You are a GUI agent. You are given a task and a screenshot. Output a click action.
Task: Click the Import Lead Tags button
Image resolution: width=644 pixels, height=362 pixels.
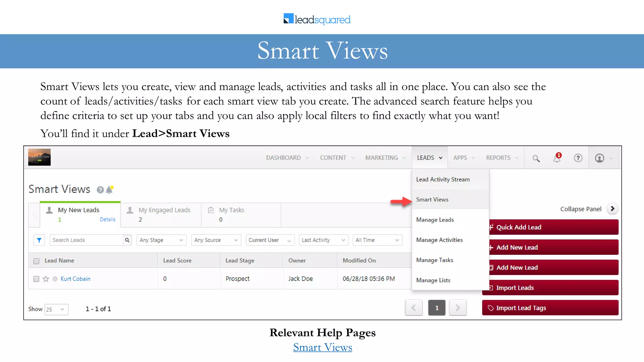pyautogui.click(x=550, y=308)
